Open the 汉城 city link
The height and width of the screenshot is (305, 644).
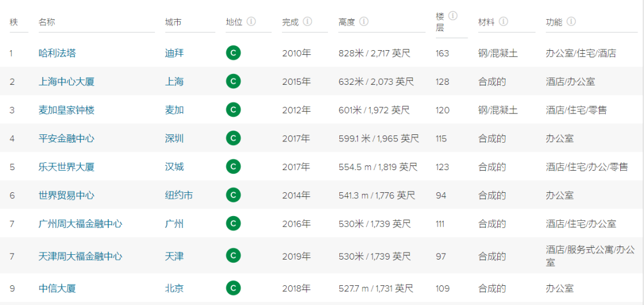(174, 167)
